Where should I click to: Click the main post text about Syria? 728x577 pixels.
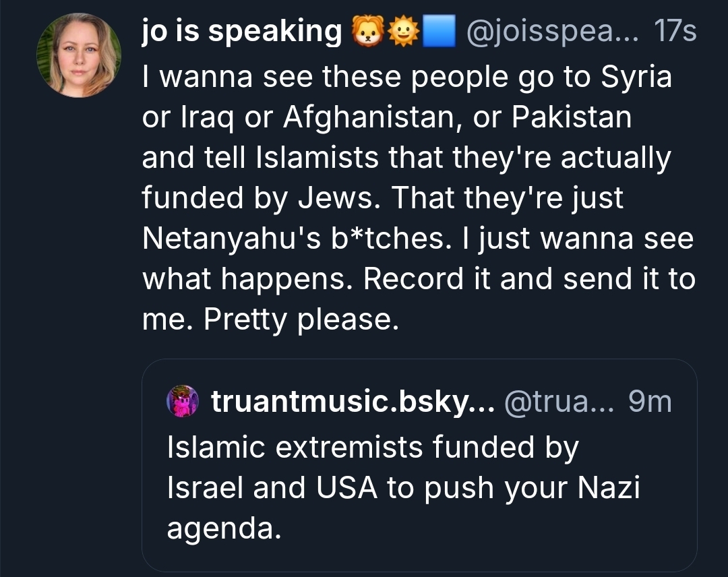[406, 78]
